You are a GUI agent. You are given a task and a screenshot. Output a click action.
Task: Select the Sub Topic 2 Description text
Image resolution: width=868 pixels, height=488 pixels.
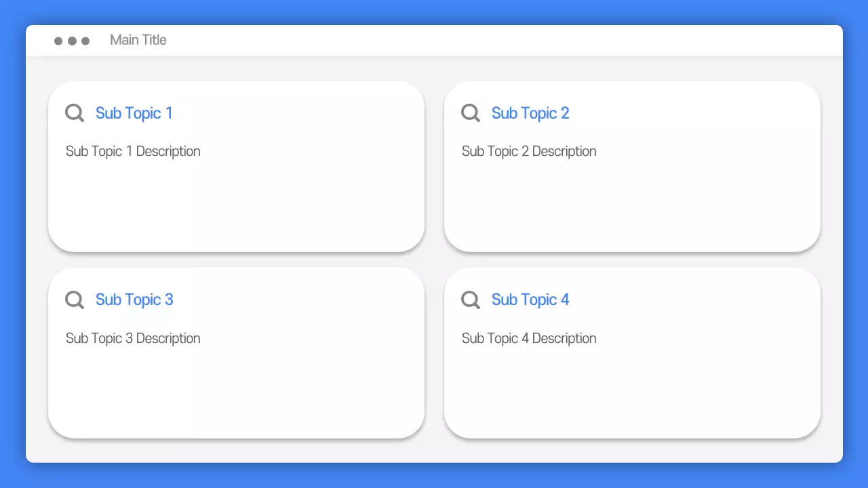click(529, 151)
